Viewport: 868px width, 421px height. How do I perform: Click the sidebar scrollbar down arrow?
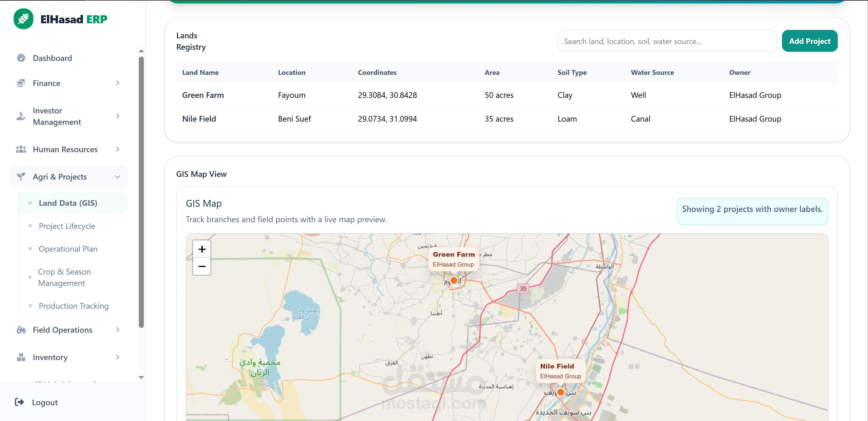tap(141, 377)
